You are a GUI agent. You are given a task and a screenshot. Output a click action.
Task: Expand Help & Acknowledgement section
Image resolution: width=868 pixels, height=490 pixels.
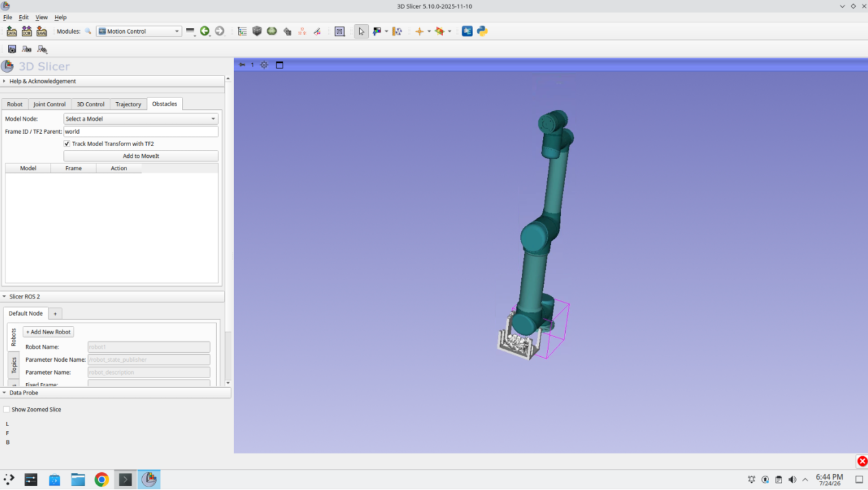(113, 81)
